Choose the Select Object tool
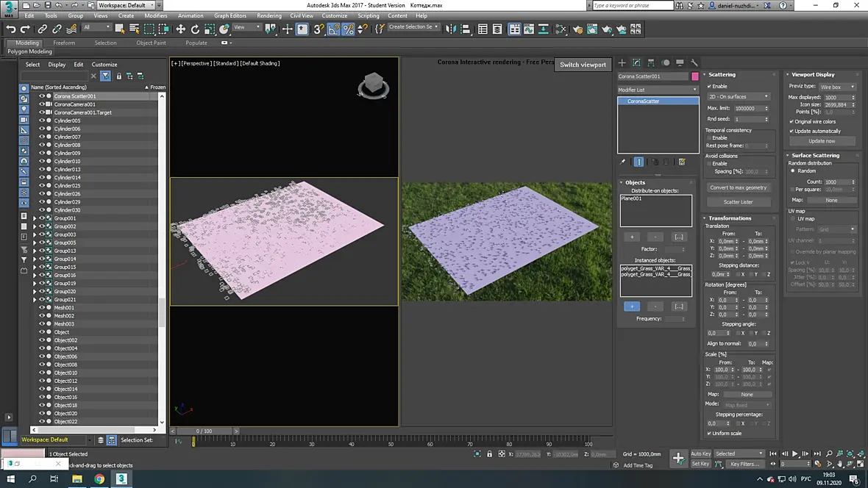The height and width of the screenshot is (488, 868). [120, 29]
